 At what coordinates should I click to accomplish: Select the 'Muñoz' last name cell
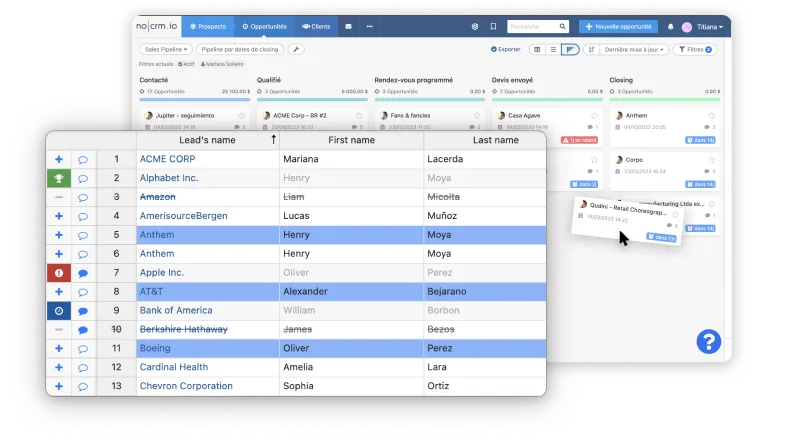pos(485,216)
